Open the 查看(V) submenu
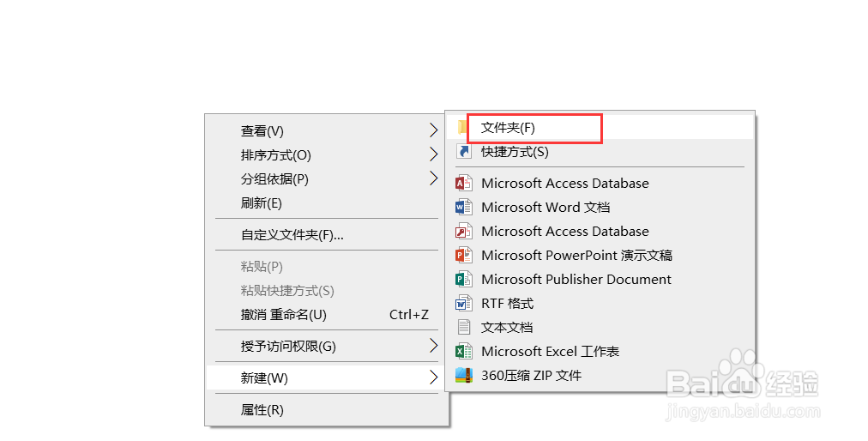The width and height of the screenshot is (868, 441). click(x=327, y=130)
